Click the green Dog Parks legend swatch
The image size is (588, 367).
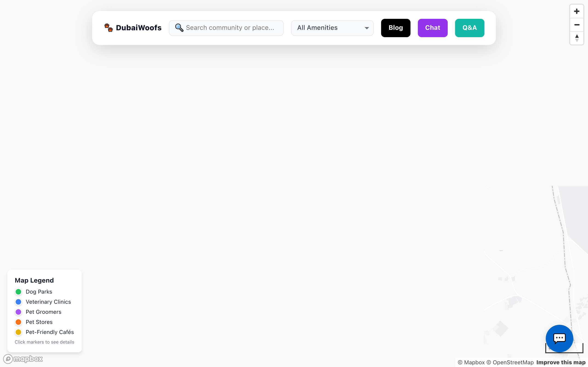click(x=18, y=292)
